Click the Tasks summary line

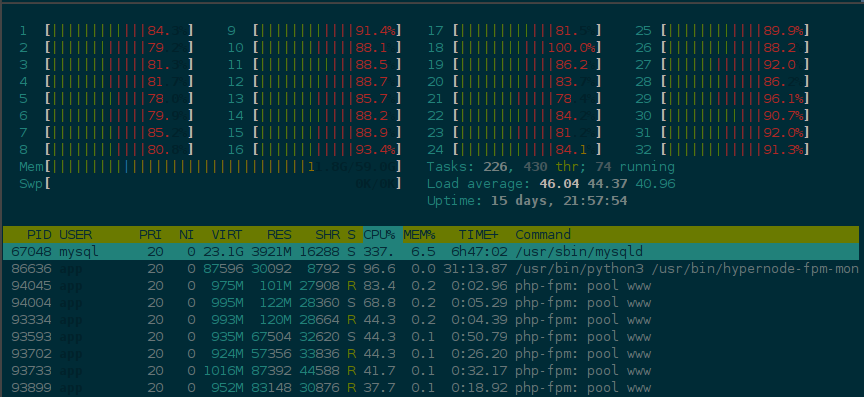click(551, 167)
